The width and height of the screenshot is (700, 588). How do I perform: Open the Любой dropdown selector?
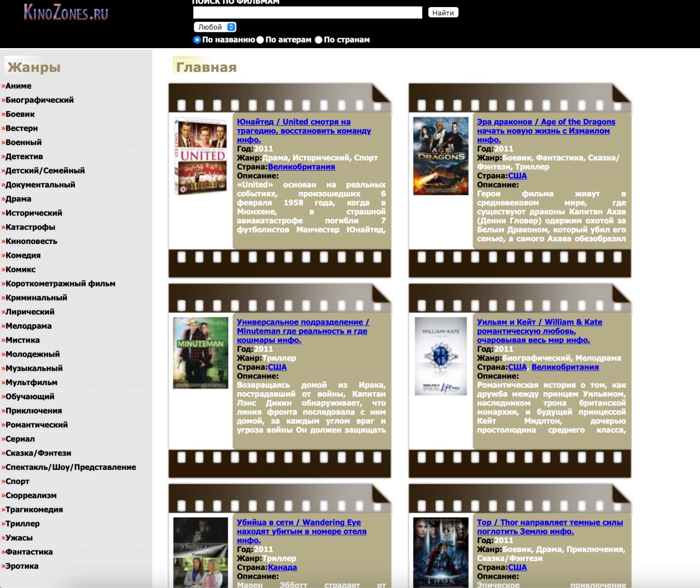coord(215,27)
